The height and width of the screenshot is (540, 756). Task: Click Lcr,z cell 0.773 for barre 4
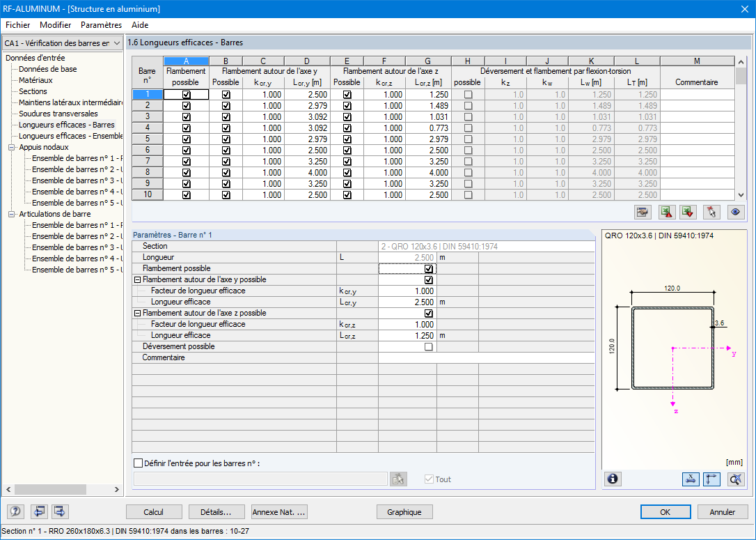pos(428,128)
